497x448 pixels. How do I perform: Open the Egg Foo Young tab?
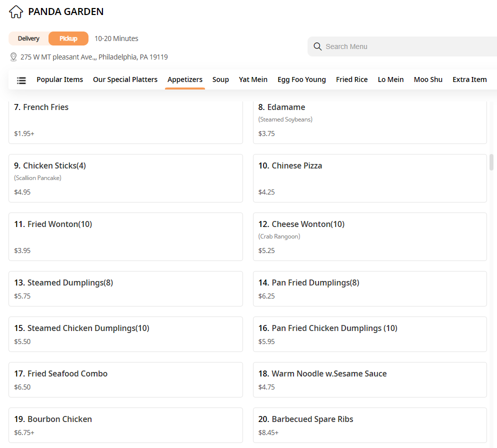tap(301, 79)
